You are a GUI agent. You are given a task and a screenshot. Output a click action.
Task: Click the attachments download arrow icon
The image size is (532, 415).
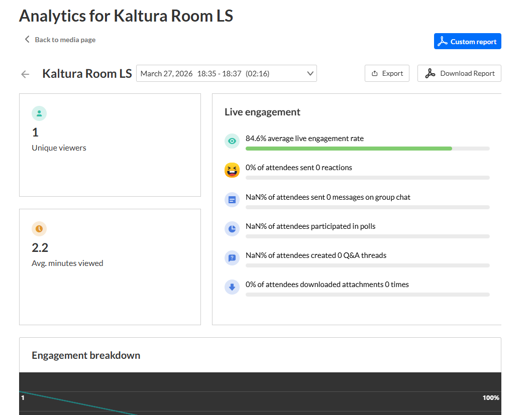(x=232, y=287)
